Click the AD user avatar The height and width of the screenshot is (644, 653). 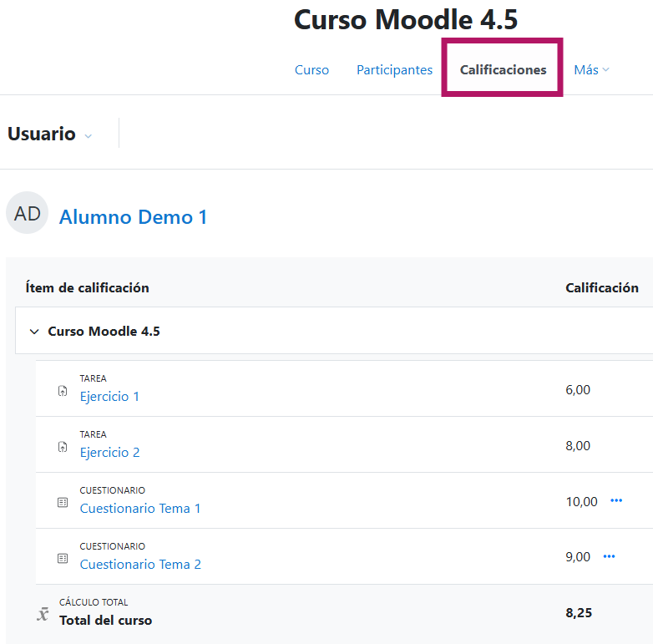[28, 214]
